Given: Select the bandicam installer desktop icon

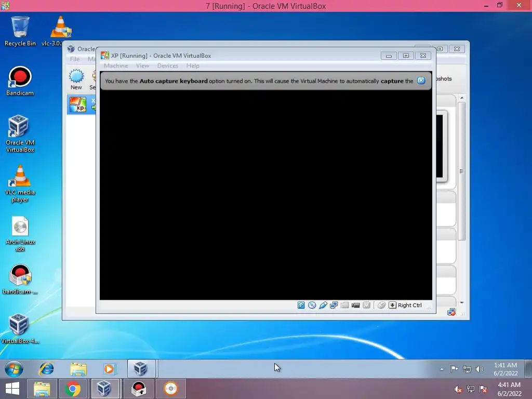Looking at the screenshot, I should [20, 279].
